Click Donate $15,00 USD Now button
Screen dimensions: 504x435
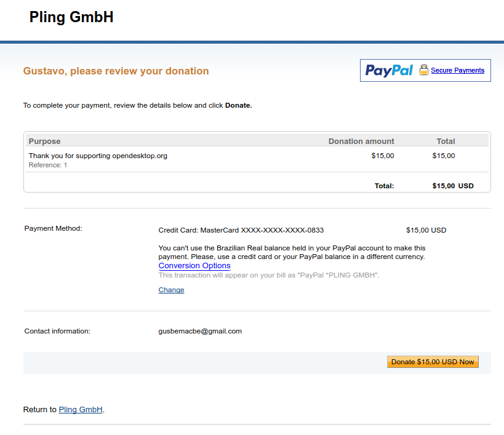pyautogui.click(x=433, y=362)
